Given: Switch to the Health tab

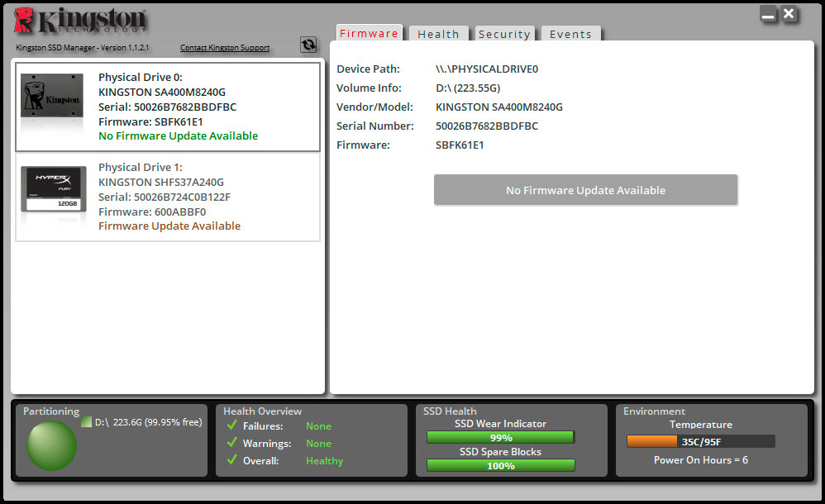Looking at the screenshot, I should coord(438,34).
